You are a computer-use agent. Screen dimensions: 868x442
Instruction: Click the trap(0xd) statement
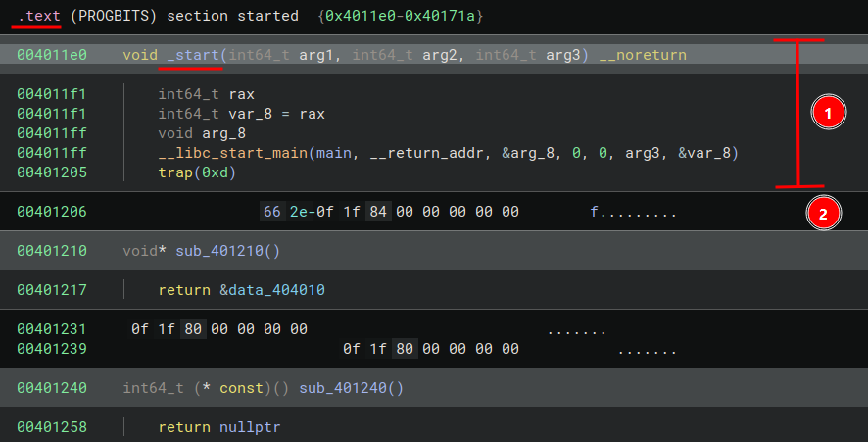197,172
